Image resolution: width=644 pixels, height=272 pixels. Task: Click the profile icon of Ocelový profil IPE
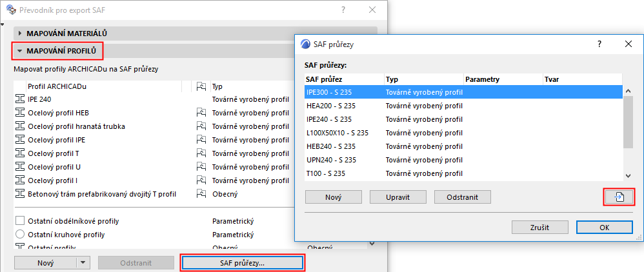tap(20, 139)
